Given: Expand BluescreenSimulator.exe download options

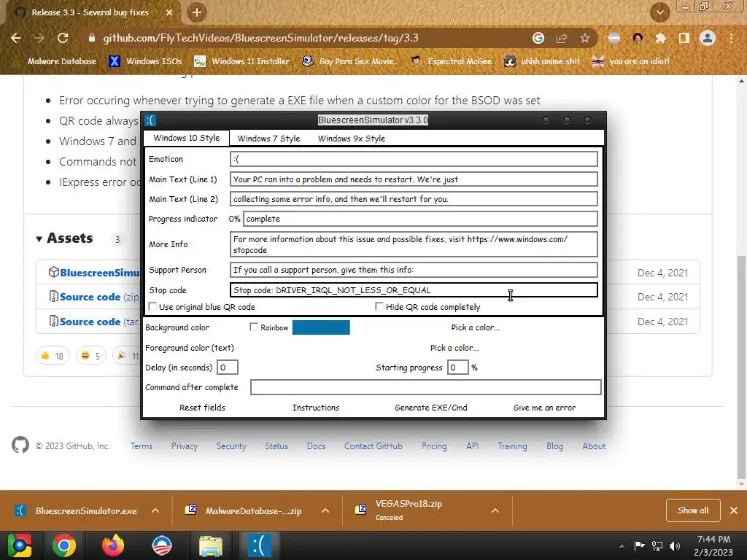Looking at the screenshot, I should click(155, 510).
